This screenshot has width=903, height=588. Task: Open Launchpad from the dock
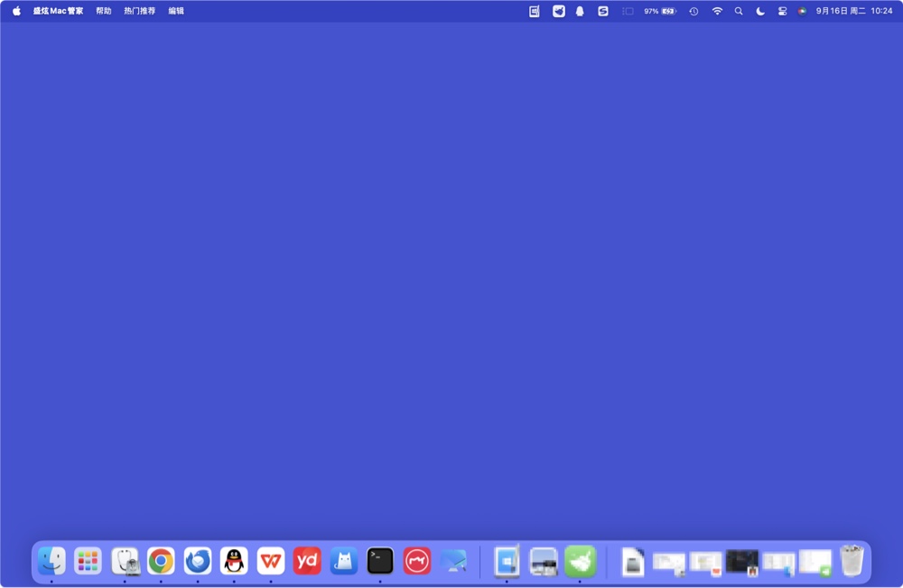point(88,561)
